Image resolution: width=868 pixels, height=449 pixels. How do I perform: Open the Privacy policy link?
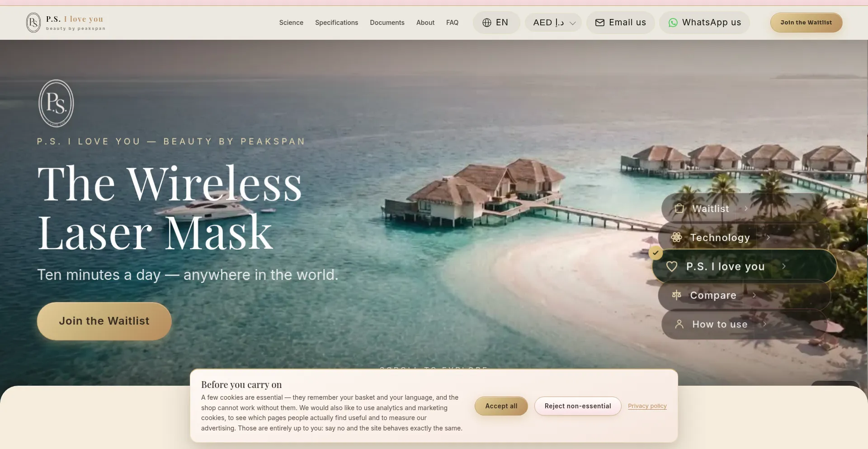click(647, 406)
